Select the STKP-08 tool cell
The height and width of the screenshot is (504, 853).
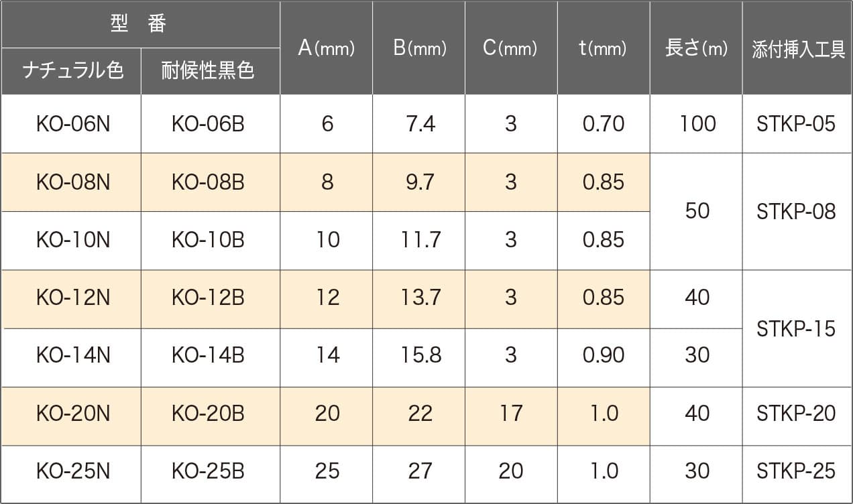(x=796, y=211)
